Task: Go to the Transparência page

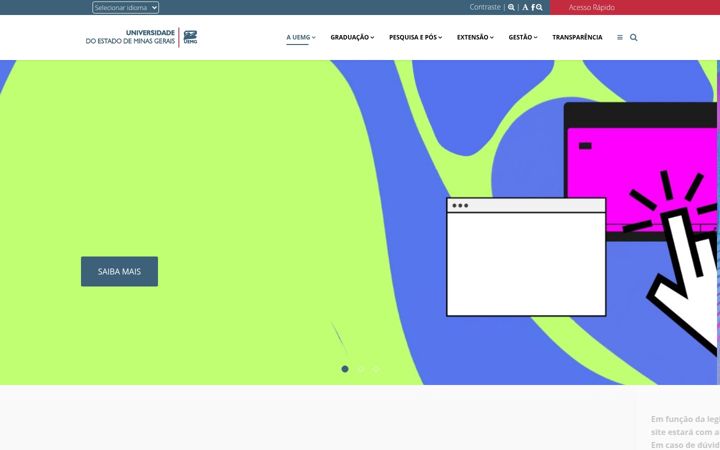Action: (577, 37)
